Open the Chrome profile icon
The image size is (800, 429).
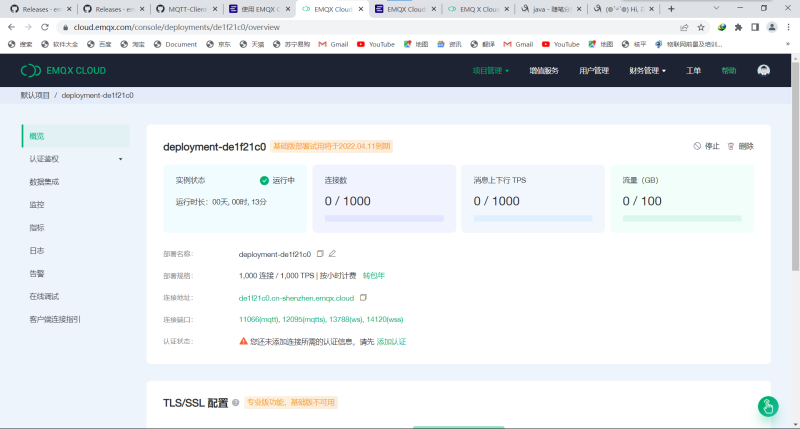(772, 27)
